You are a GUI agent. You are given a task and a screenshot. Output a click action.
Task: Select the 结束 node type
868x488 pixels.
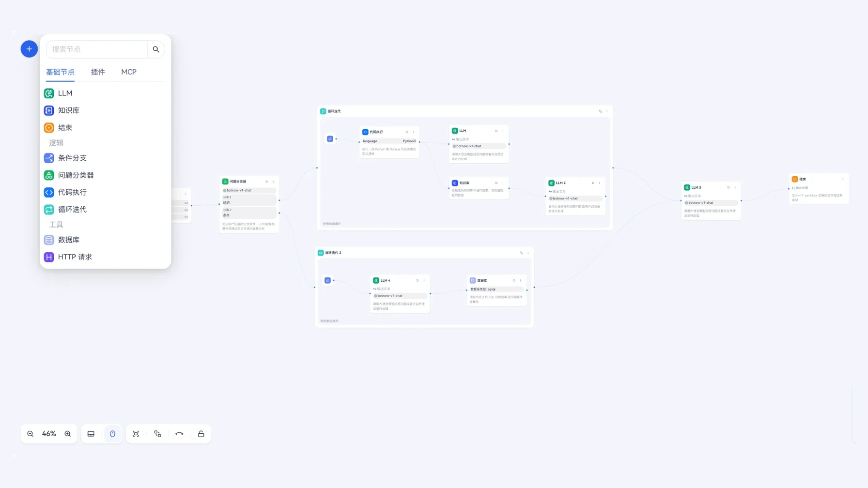105,128
